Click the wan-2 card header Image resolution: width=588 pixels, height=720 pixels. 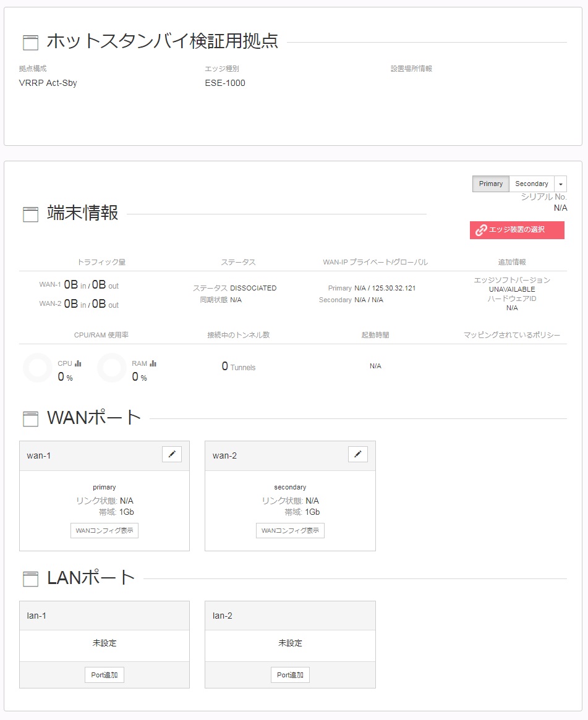[x=290, y=456]
